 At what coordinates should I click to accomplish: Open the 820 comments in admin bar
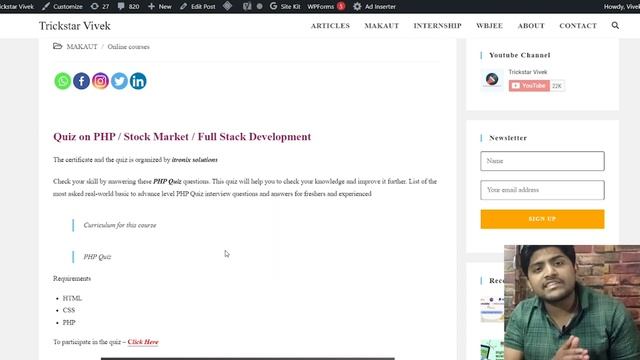coord(129,7)
